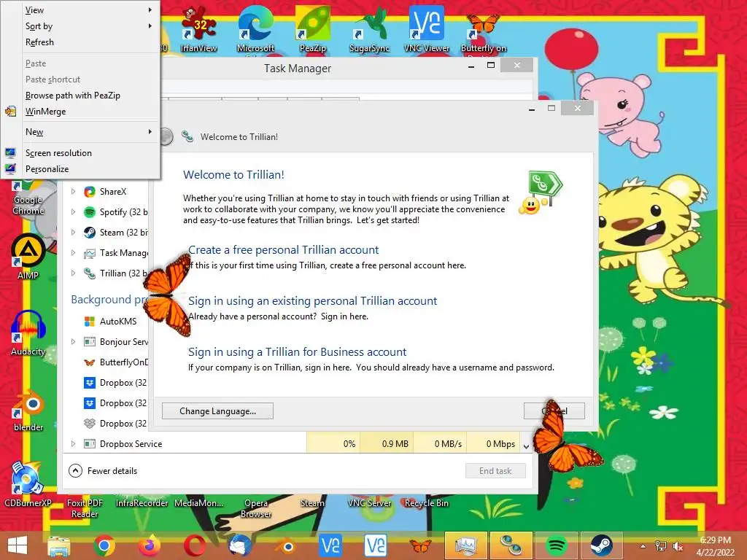Viewport: 747px width, 560px height.
Task: Expand the Dropbox Service row
Action: pyautogui.click(x=73, y=444)
